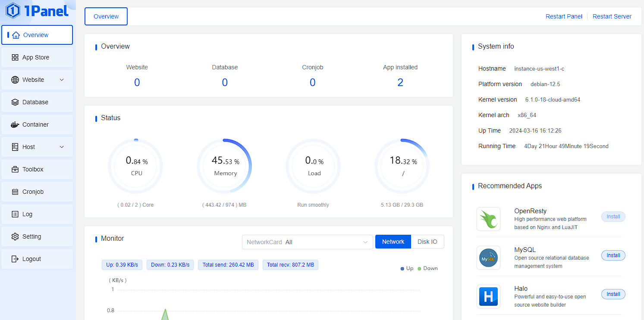Click the Host server icon
This screenshot has width=644, height=320.
coord(15,147)
